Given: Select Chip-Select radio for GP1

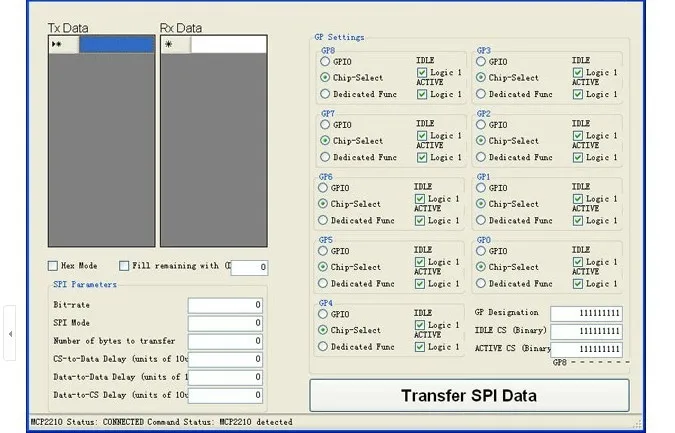Looking at the screenshot, I should [481, 204].
